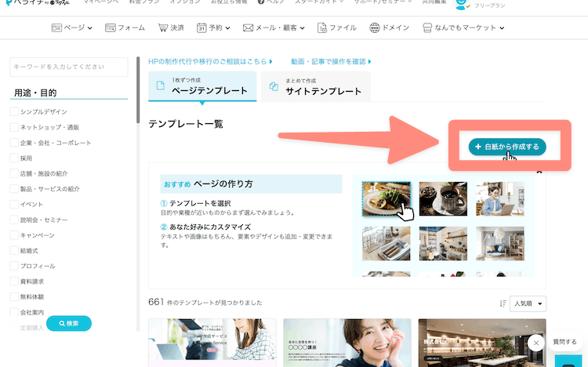Focus the キーワードを入力してください search field
588x367 pixels.
(69, 67)
